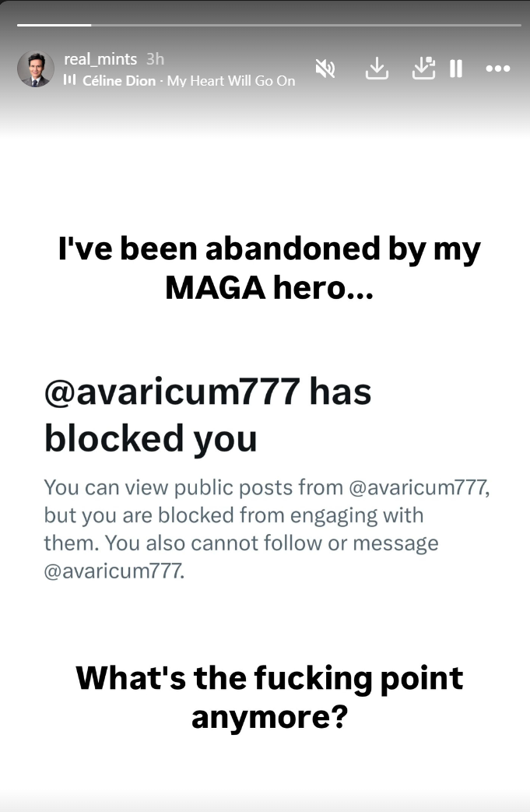Screen dimensions: 530x812
Task: Click the music equalizer bars icon
Action: pos(70,79)
